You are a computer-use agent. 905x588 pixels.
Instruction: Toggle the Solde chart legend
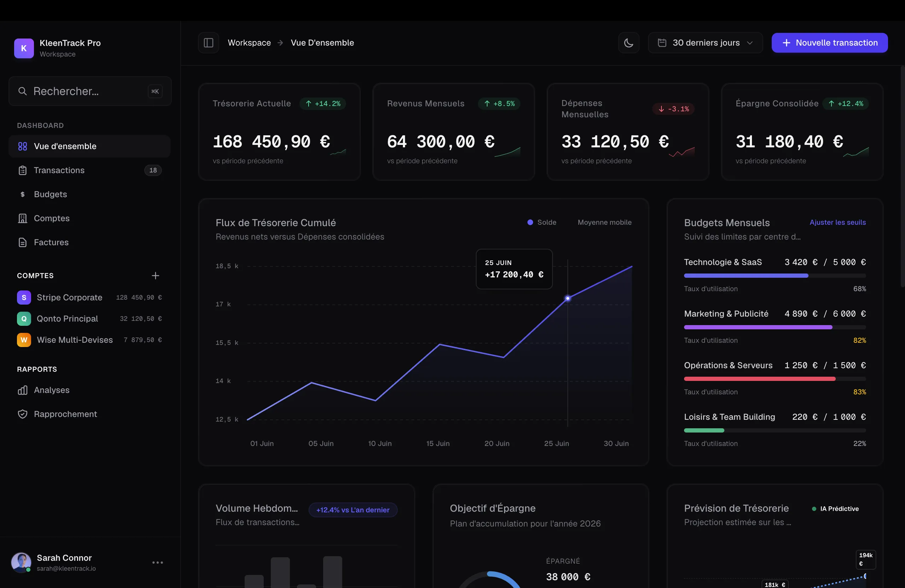(542, 222)
